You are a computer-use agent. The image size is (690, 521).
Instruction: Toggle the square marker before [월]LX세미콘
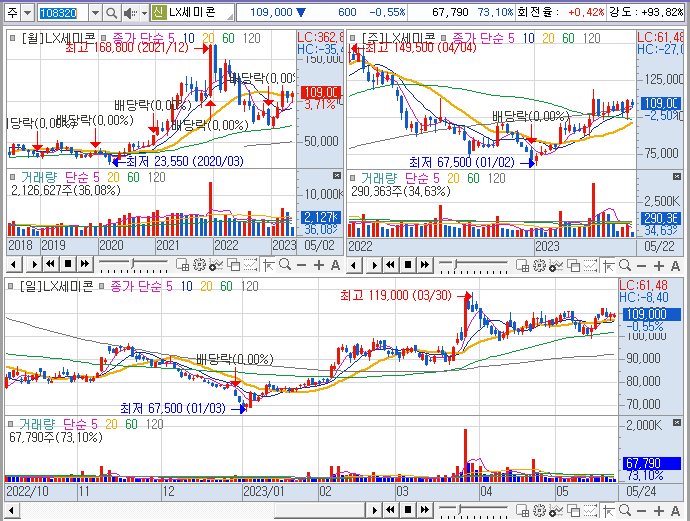tap(13, 38)
